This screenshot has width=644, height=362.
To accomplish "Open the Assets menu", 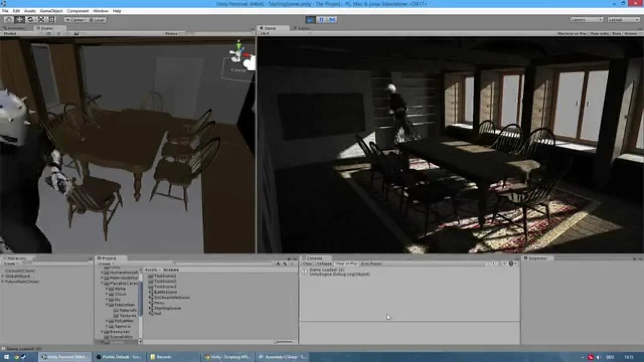I will (x=30, y=11).
